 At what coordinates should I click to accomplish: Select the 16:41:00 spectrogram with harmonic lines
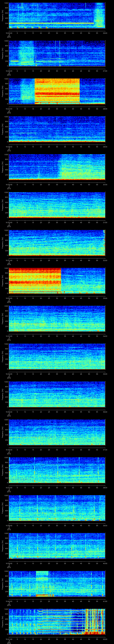point(57,622)
